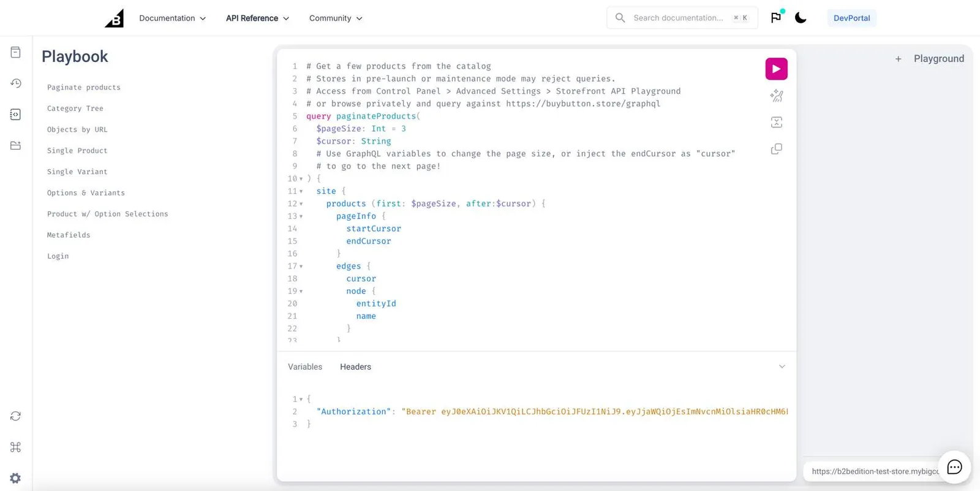The image size is (980, 491).
Task: Fold the edges block at line 17
Action: (x=301, y=266)
